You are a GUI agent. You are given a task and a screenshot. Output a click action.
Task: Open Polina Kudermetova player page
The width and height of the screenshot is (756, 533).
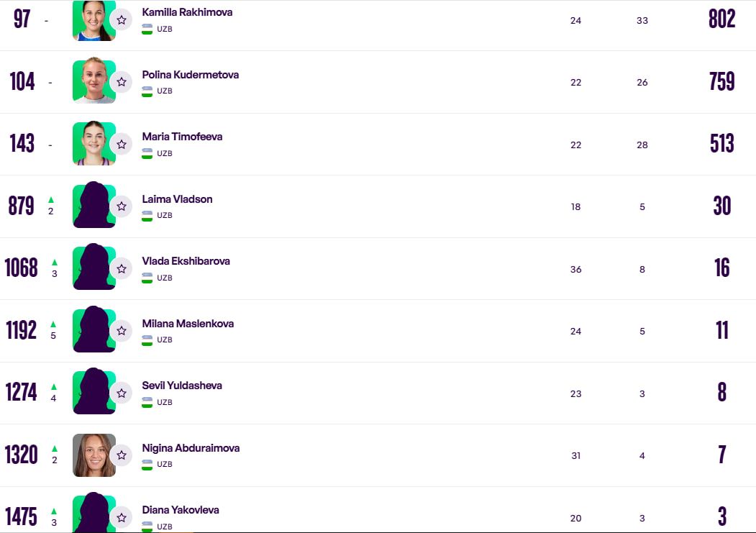click(x=190, y=75)
